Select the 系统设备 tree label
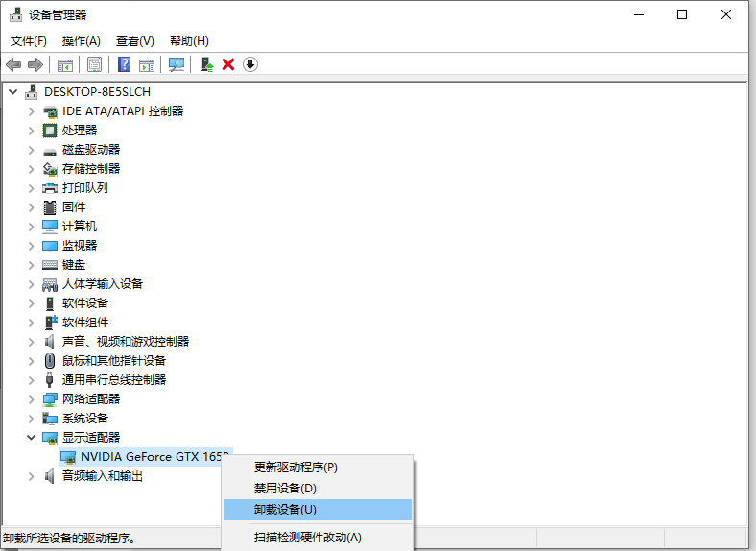The image size is (756, 551). point(85,419)
